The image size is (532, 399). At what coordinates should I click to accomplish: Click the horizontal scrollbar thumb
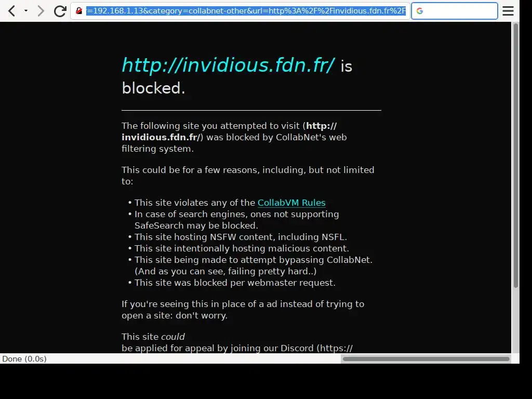coord(426,358)
